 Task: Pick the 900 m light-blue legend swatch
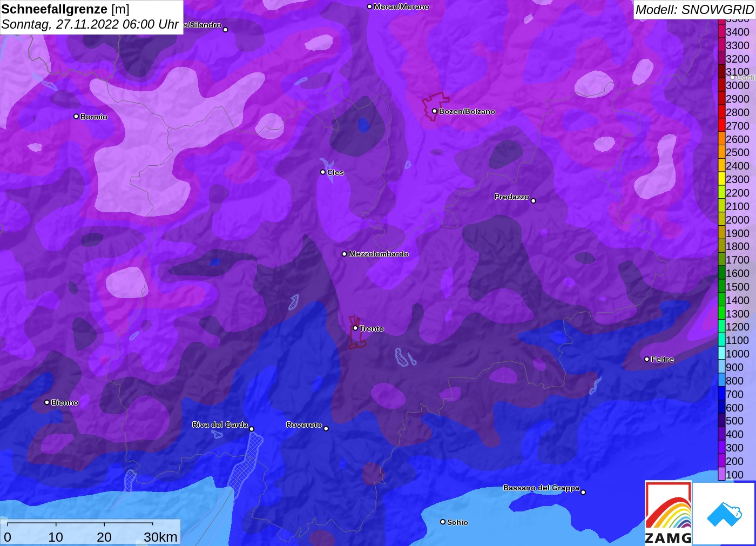[721, 367]
